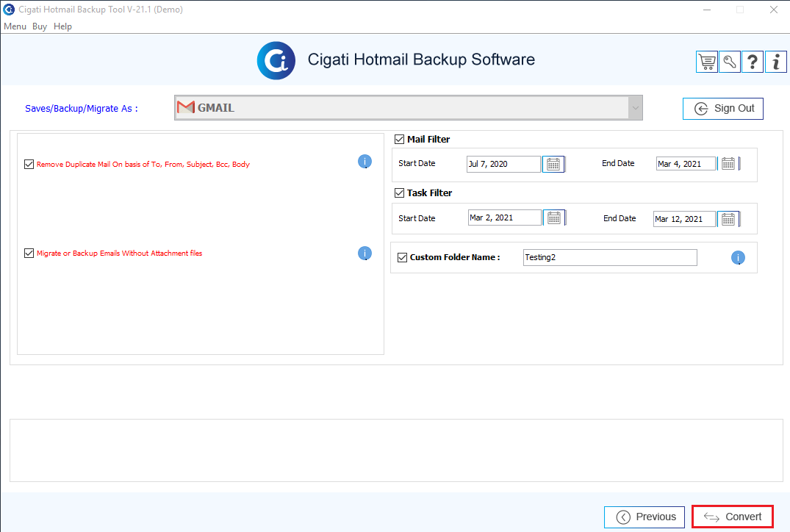Click the Sign Out button
The width and height of the screenshot is (790, 532).
[x=723, y=108]
